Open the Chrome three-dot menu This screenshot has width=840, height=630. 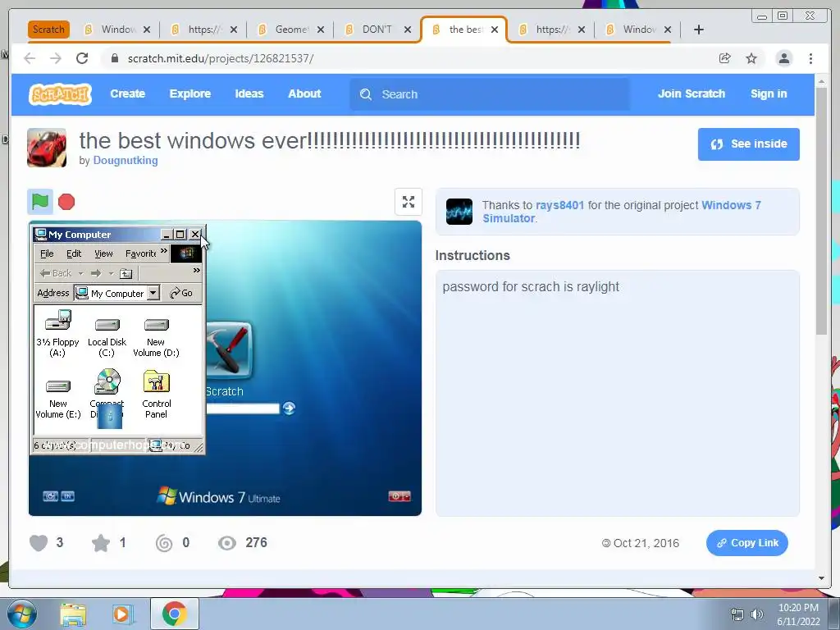810,58
